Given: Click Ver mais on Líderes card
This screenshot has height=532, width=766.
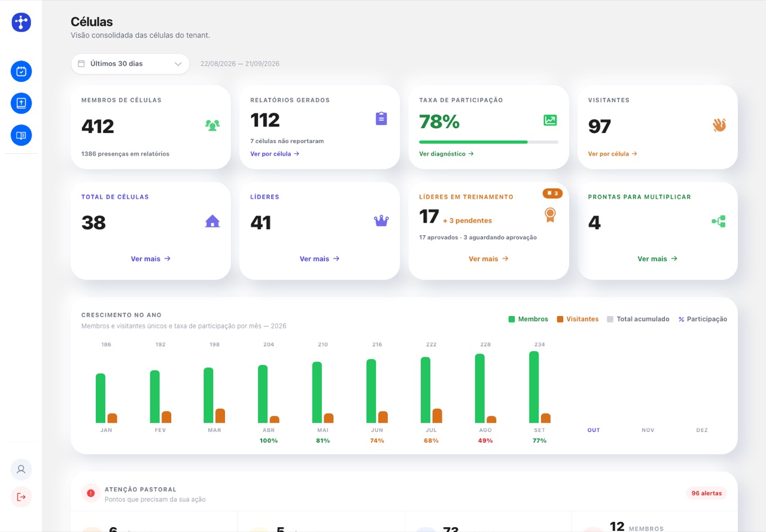Looking at the screenshot, I should point(320,259).
